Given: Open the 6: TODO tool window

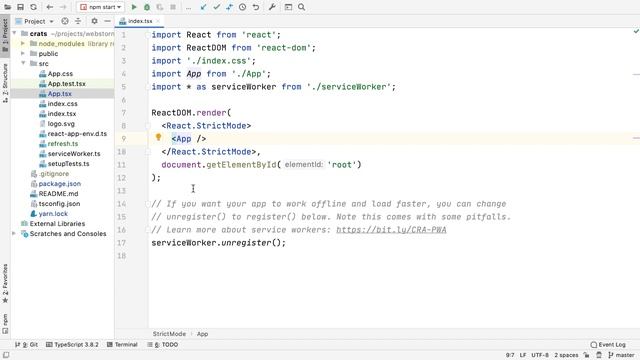Looking at the screenshot, I should coord(162,344).
